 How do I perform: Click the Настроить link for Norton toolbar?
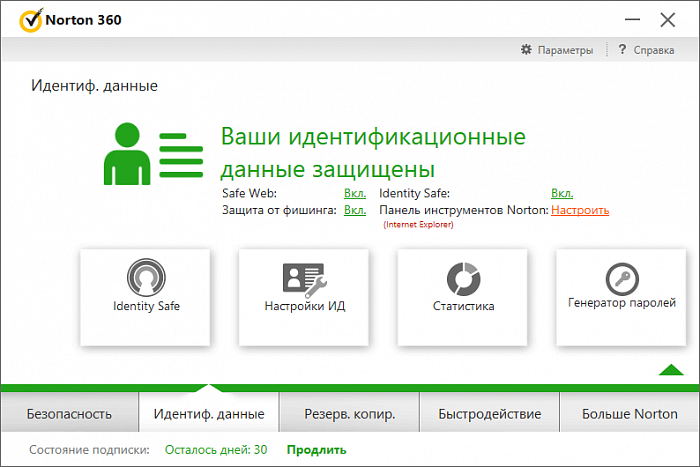pos(580,210)
